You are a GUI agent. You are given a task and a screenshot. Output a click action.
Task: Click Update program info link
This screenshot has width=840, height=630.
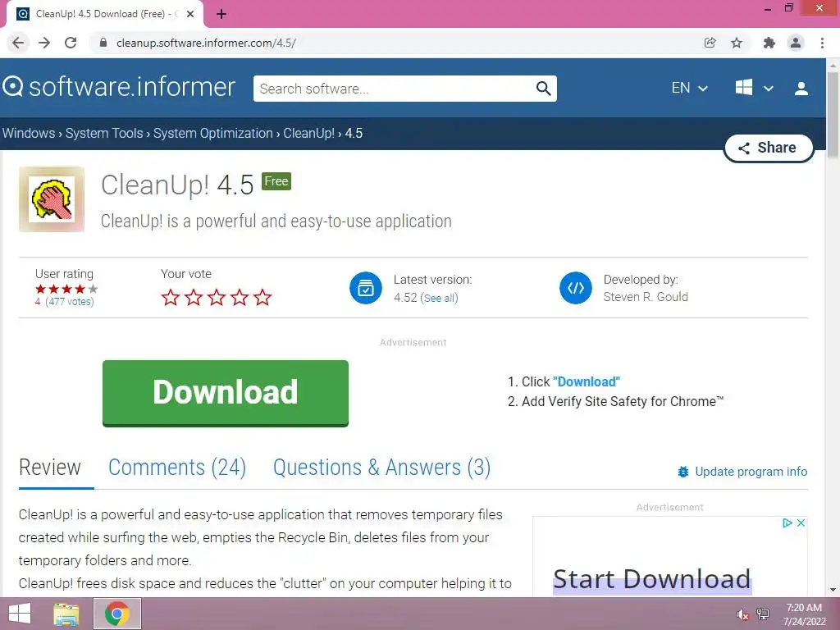tap(751, 472)
